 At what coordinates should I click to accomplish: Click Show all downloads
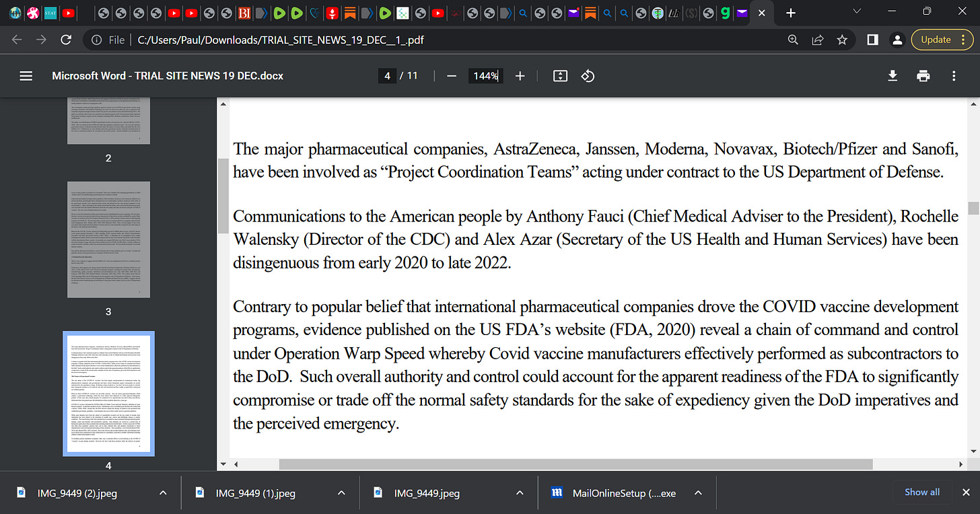click(x=922, y=492)
